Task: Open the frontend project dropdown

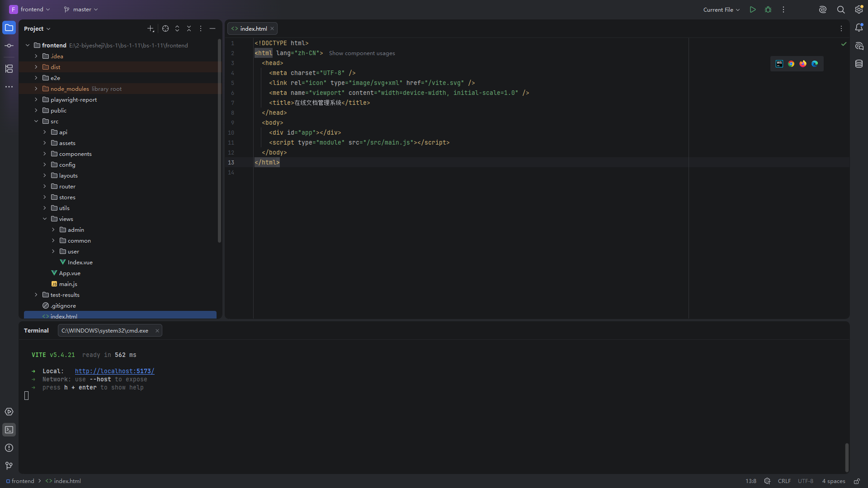Action: tap(30, 9)
